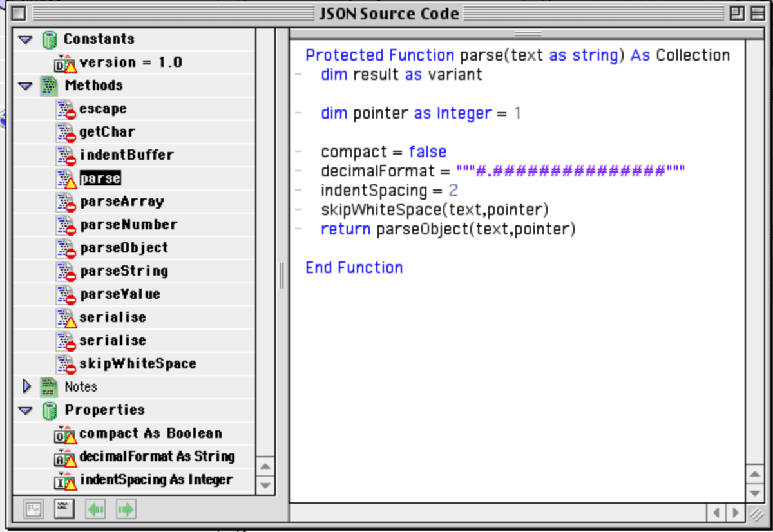Click the method list scroll up arrow

tap(265, 466)
